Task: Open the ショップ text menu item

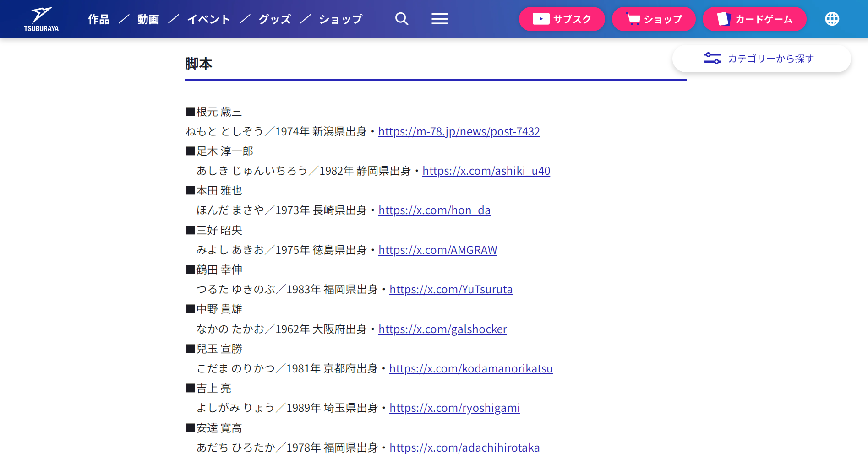Action: click(341, 19)
